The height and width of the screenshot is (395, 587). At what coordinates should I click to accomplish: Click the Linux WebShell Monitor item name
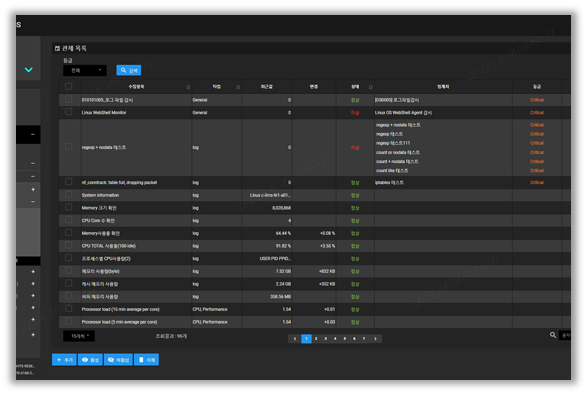click(104, 112)
